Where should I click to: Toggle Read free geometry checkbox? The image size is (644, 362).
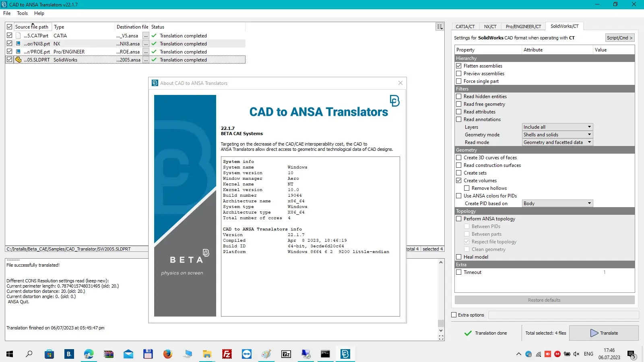coord(458,104)
